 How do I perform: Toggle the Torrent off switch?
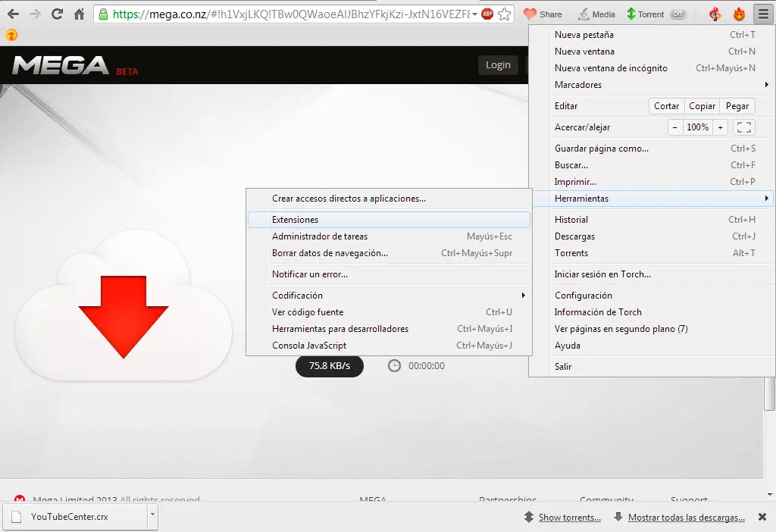pos(678,14)
